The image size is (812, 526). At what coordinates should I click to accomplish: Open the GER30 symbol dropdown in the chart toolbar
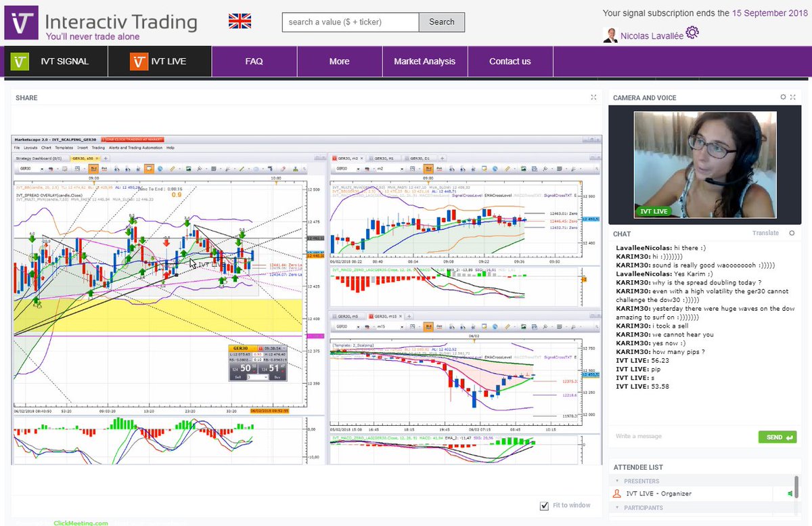pyautogui.click(x=42, y=168)
